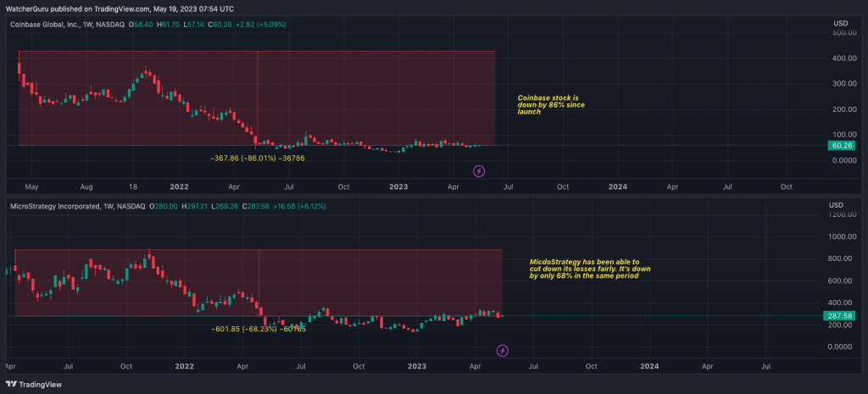Click the 500.00 price axis label
Image resolution: width=868 pixels, height=394 pixels.
(844, 33)
